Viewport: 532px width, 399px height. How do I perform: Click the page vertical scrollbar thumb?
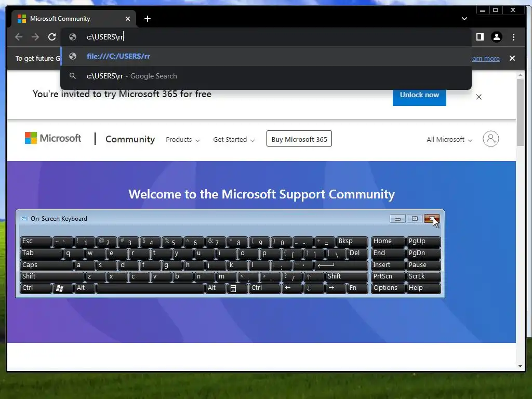point(520,113)
